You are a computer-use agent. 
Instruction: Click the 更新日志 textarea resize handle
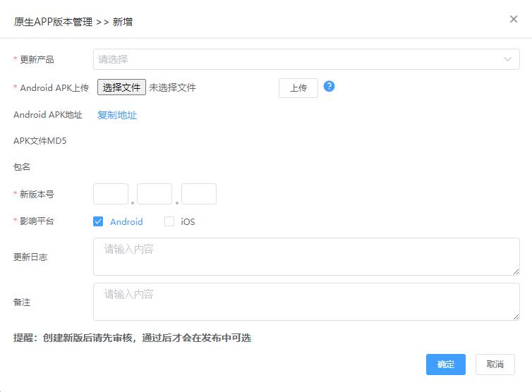[516, 271]
